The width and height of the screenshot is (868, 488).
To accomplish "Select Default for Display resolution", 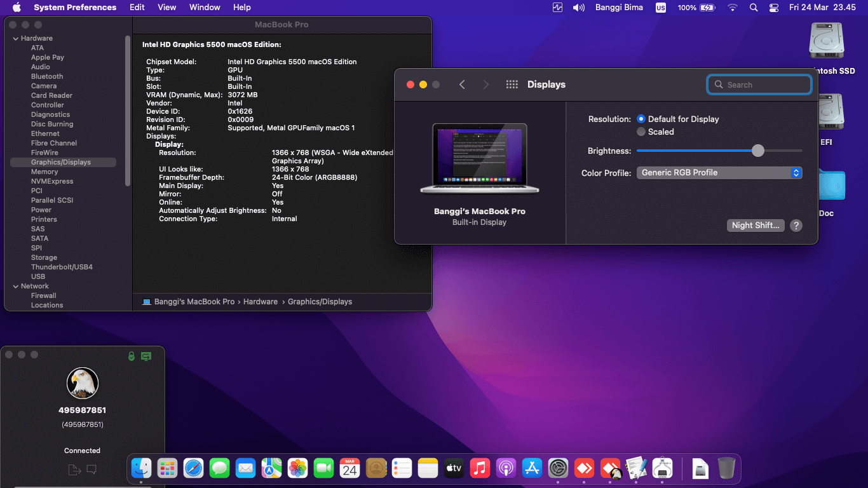I will (641, 119).
